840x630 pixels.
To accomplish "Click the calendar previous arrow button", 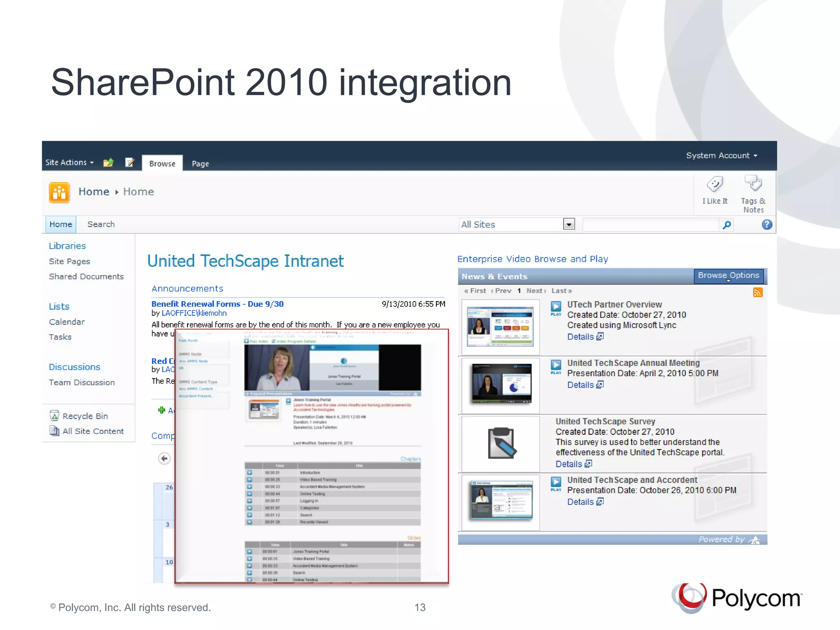I will [x=164, y=459].
